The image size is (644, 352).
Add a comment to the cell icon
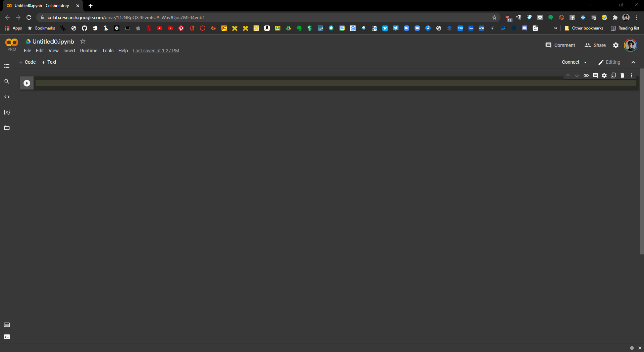coord(595,75)
